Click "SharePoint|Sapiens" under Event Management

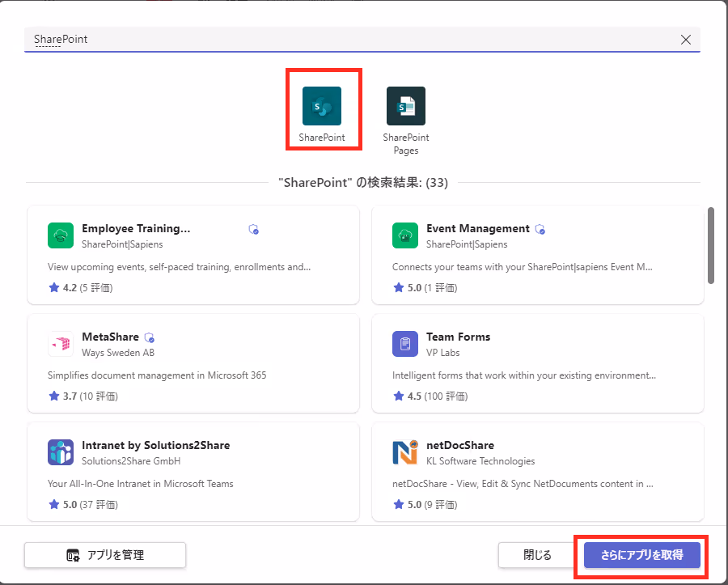tap(467, 244)
